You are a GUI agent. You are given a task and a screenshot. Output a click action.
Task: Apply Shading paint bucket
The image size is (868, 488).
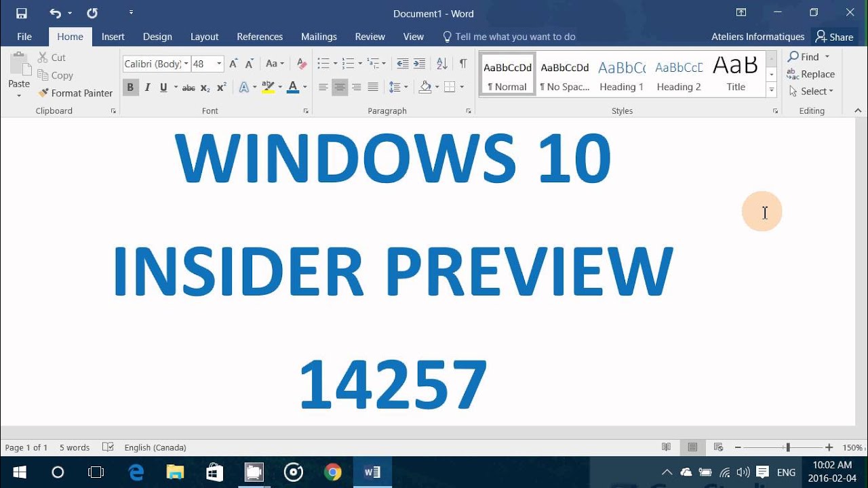[425, 87]
